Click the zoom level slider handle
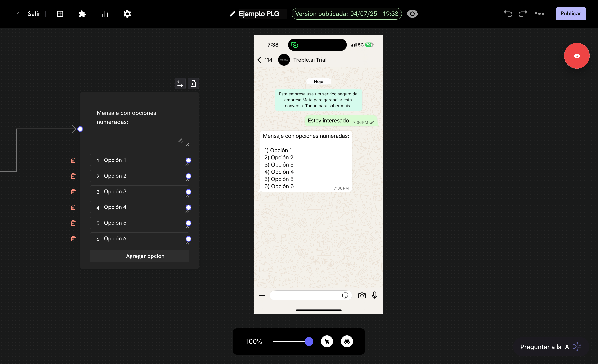This screenshot has width=598, height=364. click(x=309, y=341)
